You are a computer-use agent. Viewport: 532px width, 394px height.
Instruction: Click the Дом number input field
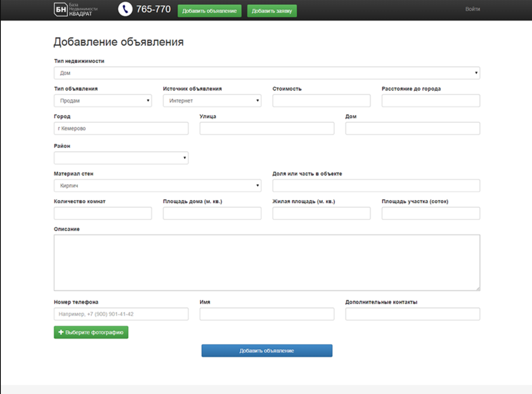pos(413,128)
